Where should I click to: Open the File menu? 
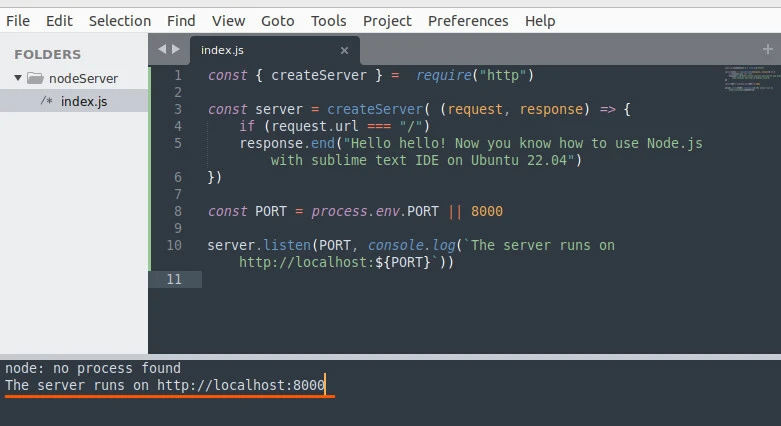(18, 20)
